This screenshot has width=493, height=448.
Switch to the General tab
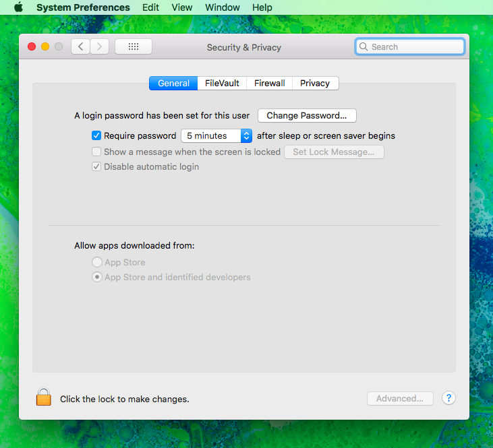(173, 84)
